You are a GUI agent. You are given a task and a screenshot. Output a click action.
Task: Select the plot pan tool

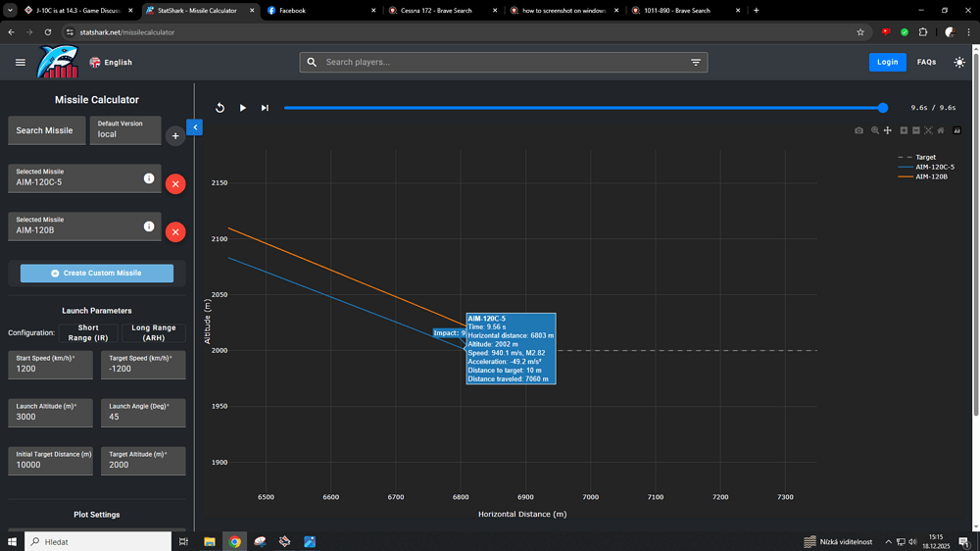click(x=888, y=130)
